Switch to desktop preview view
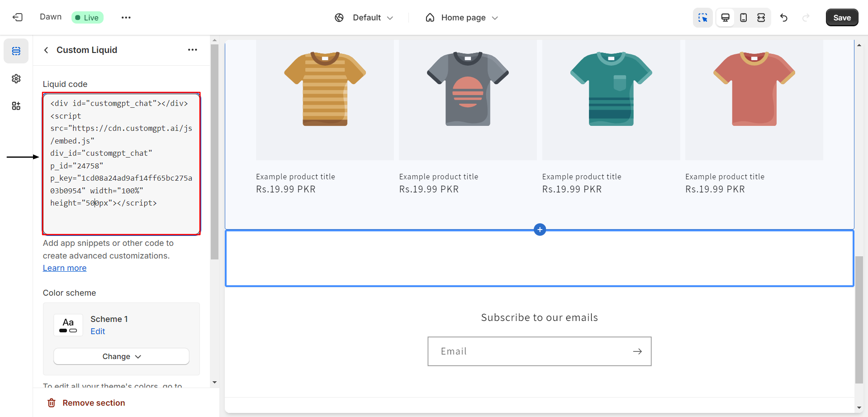This screenshot has width=868, height=417. click(x=725, y=18)
